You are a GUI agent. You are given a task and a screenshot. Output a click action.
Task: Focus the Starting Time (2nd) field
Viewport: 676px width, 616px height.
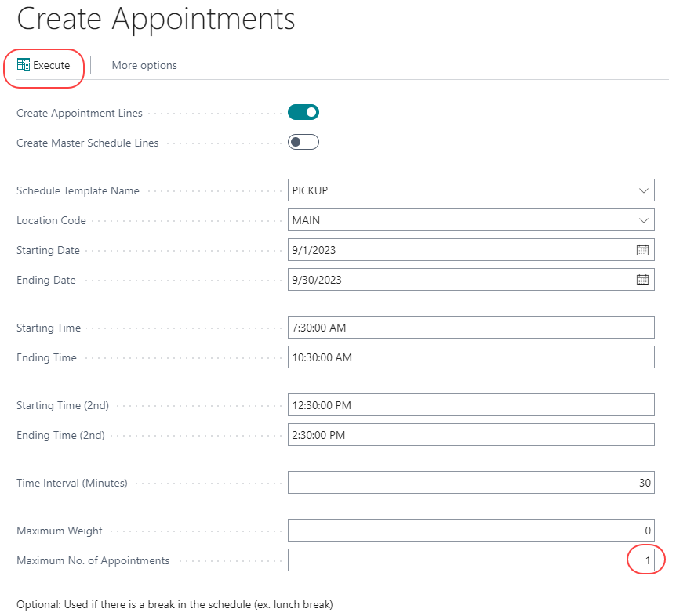tap(471, 405)
